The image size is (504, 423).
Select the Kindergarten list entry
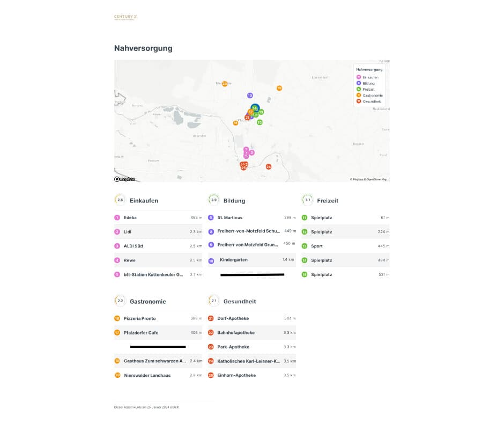click(252, 260)
